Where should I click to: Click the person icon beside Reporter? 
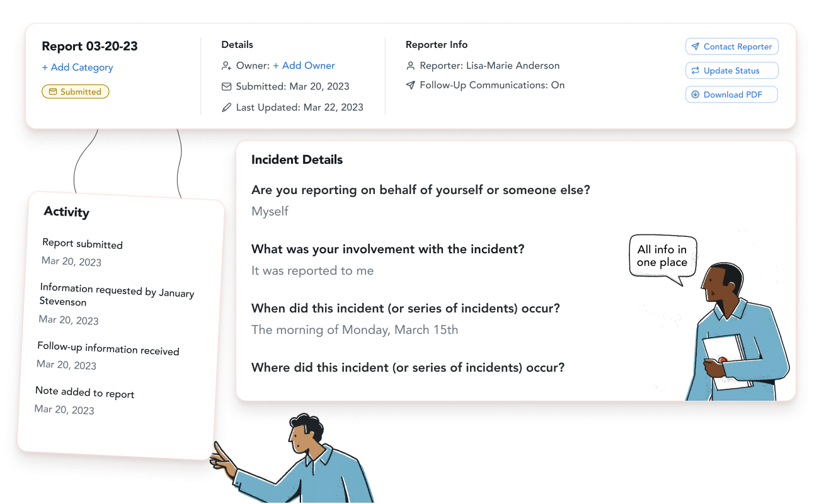click(x=411, y=66)
